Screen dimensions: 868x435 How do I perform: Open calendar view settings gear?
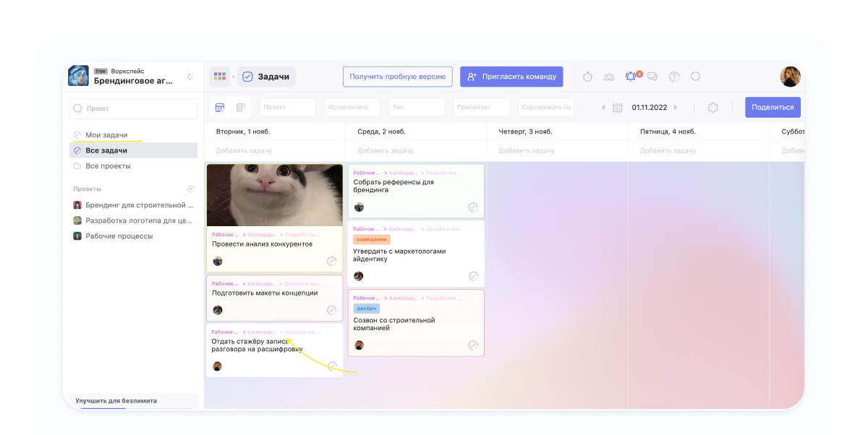pos(712,108)
